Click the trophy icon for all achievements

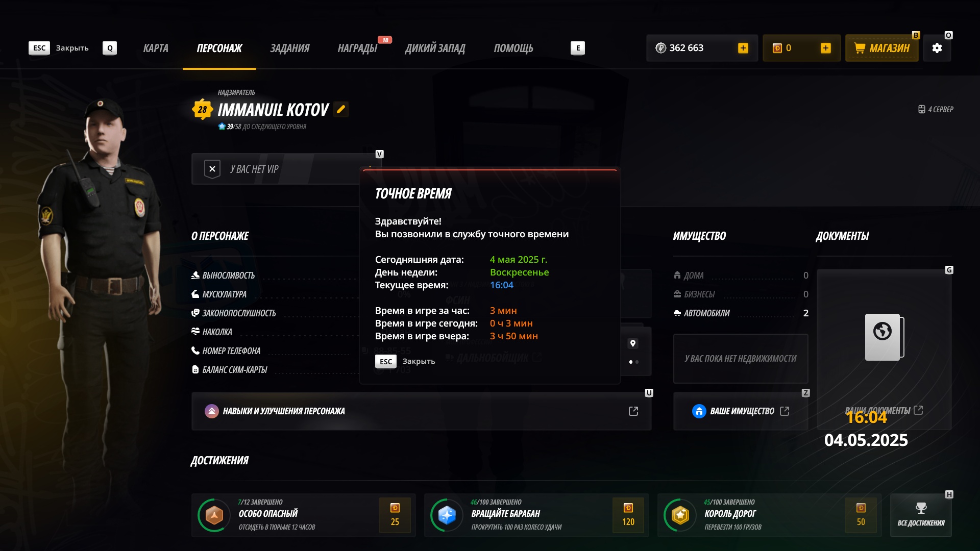pyautogui.click(x=921, y=508)
